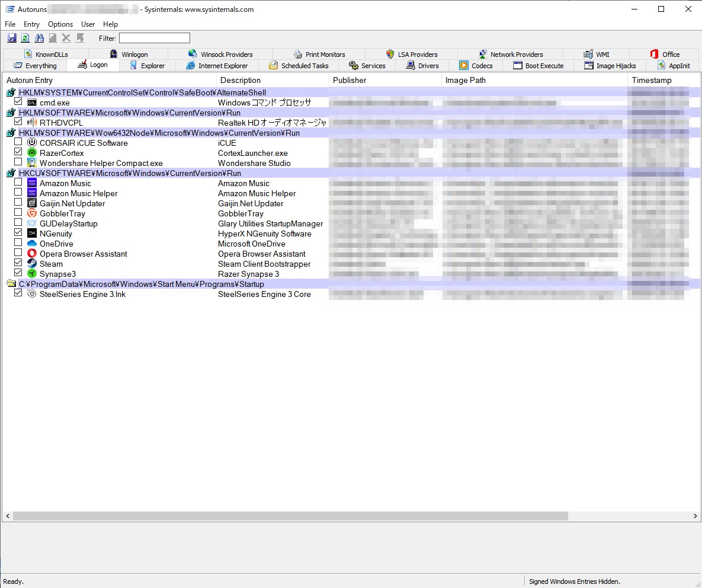This screenshot has height=588, width=702.
Task: Click the Properties toolbar icon
Action: [53, 38]
